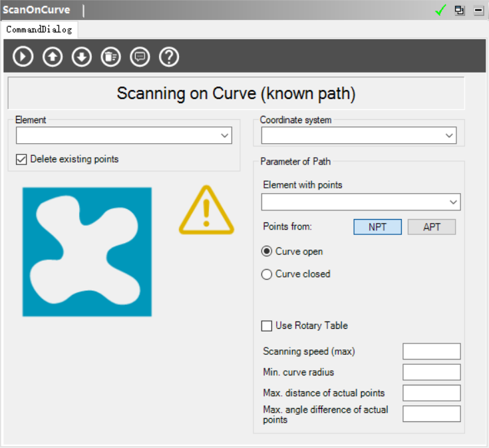Click the yellow warning triangle icon
Screen dimensions: 489x448
[206, 211]
